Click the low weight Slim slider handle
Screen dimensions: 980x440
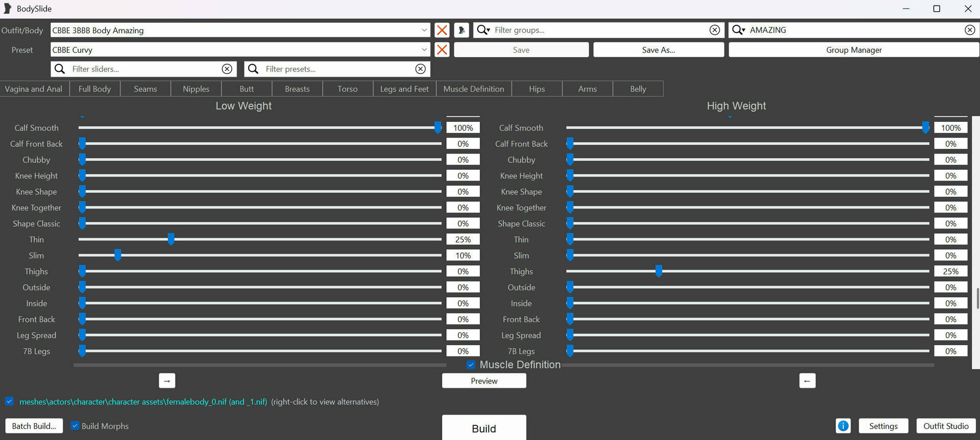118,255
